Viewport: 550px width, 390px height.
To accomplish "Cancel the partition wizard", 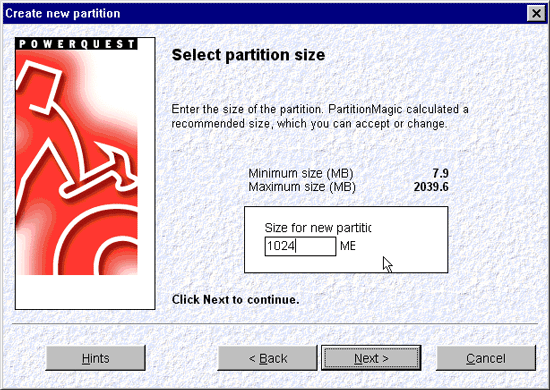I will coord(486,358).
